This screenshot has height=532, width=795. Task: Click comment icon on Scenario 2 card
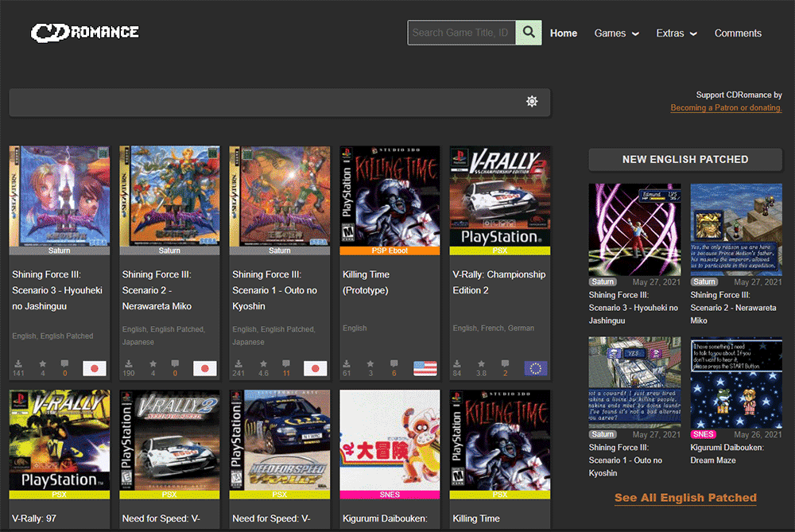tap(175, 363)
